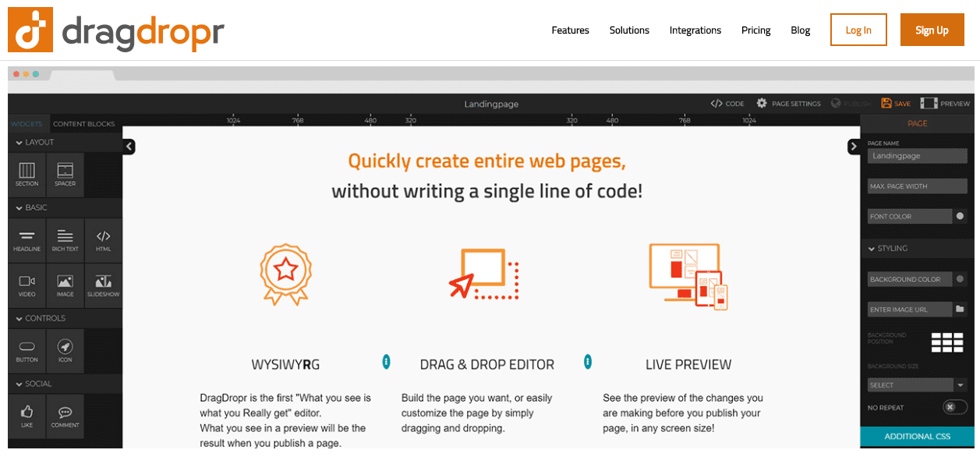This screenshot has height=464, width=980.
Task: Open the Background Size select dropdown
Action: (918, 385)
